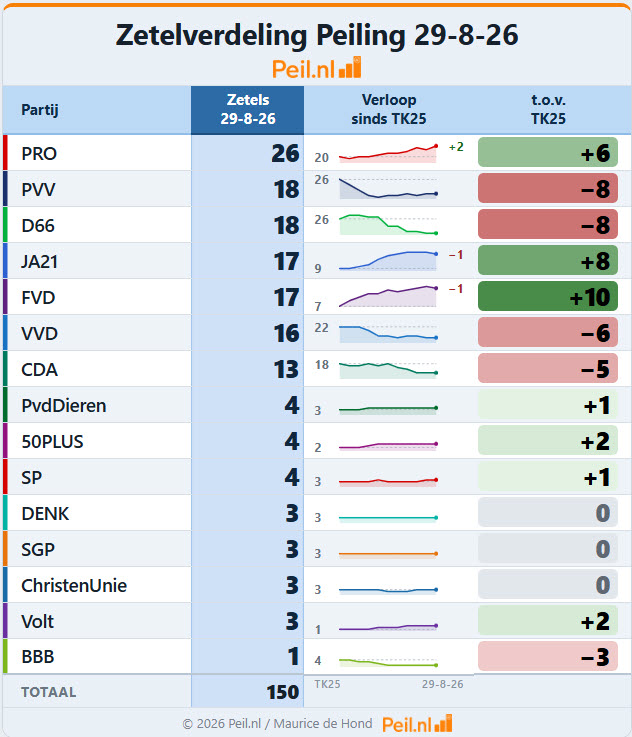Select the Partij column header
The width and height of the screenshot is (632, 737).
pyautogui.click(x=40, y=110)
